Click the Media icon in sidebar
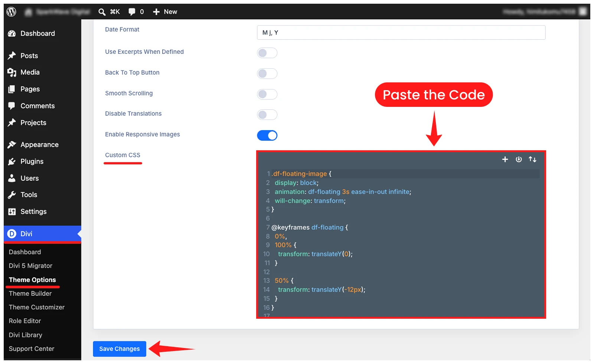594x364 pixels. (x=12, y=72)
